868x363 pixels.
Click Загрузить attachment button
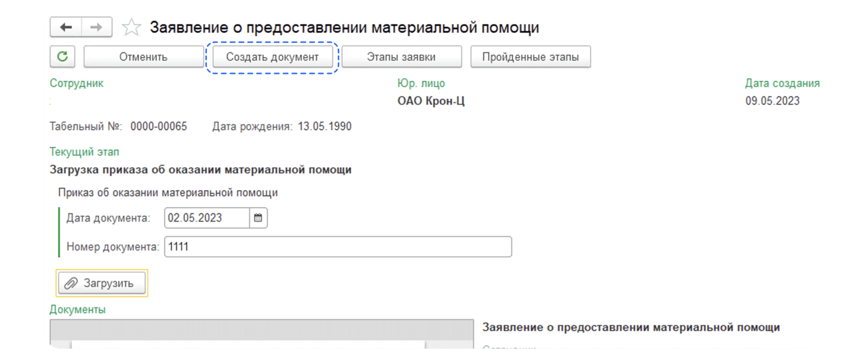click(102, 283)
